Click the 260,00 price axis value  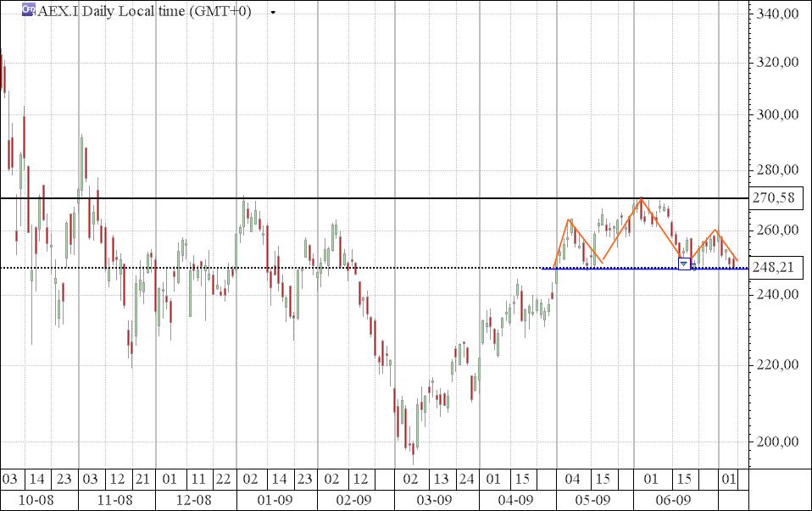(776, 230)
